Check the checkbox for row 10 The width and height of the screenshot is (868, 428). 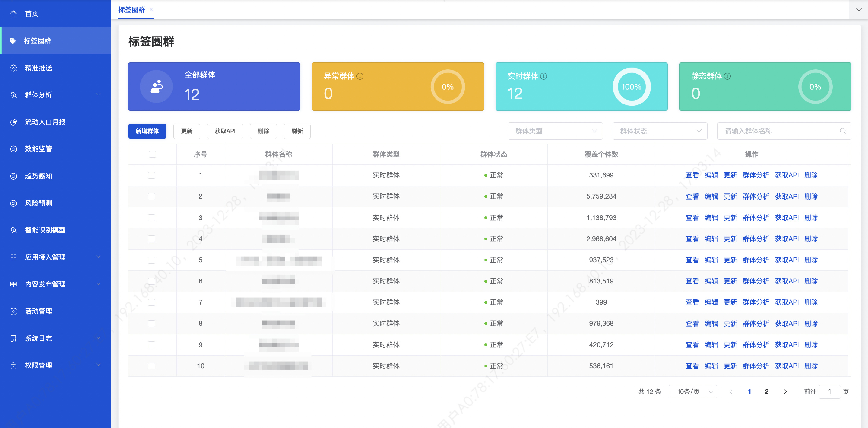click(152, 366)
